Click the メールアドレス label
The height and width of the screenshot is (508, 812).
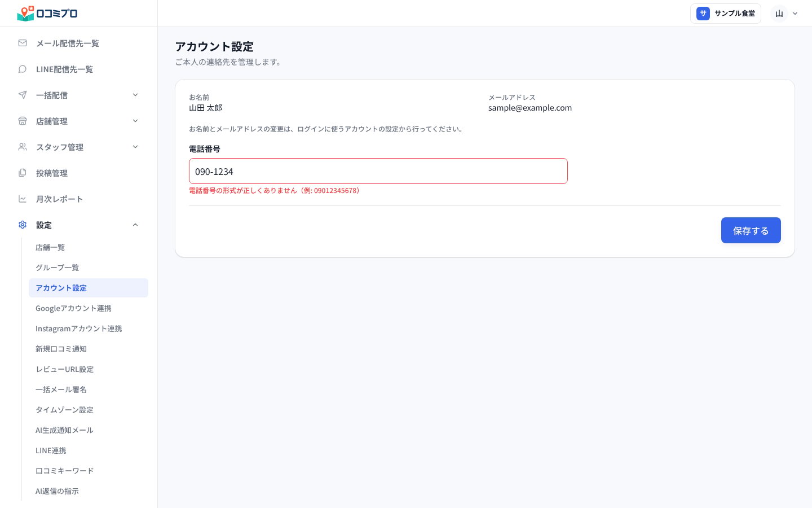pyautogui.click(x=512, y=98)
